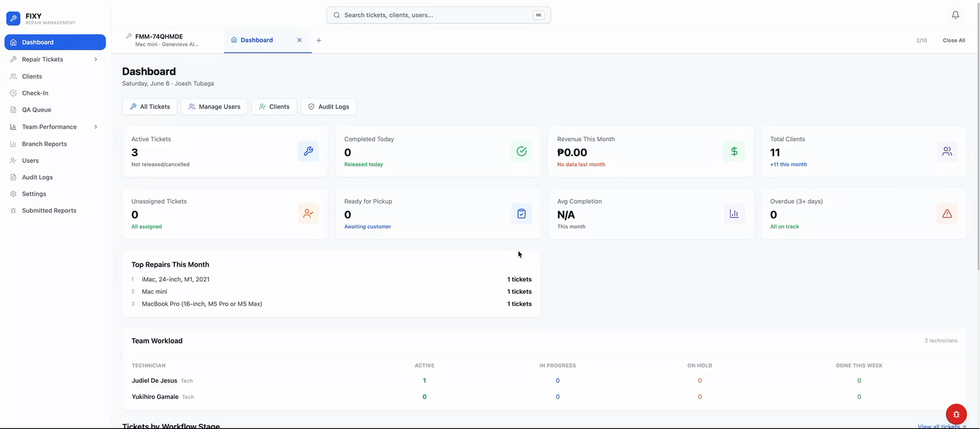Click the All Tickets button
Viewport: 980px width, 429px height.
150,107
